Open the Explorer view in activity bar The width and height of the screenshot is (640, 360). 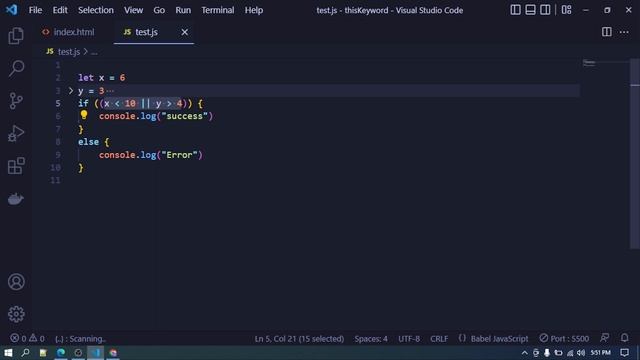pos(16,36)
